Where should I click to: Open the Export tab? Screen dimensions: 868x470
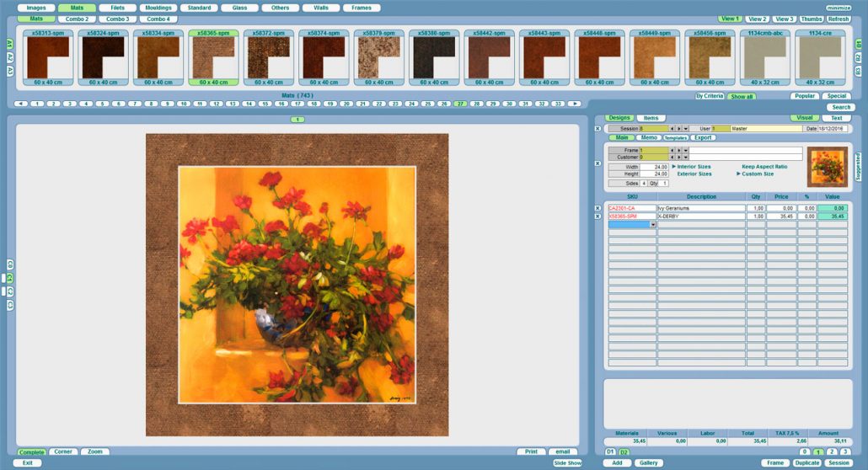point(704,137)
